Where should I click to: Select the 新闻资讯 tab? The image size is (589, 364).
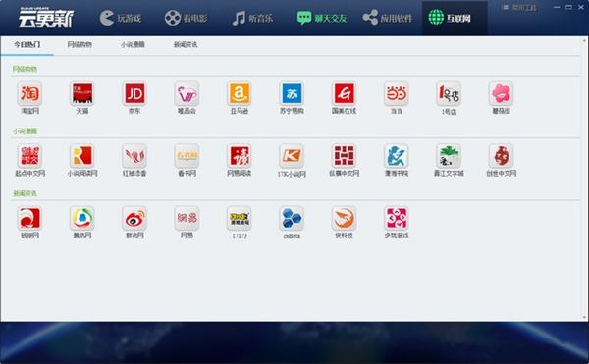click(186, 45)
